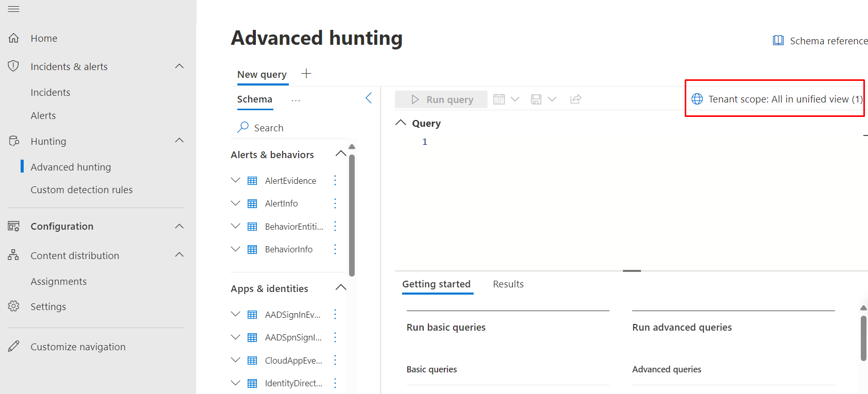Collapse schema pane with left chevron
The width and height of the screenshot is (868, 394).
tap(369, 98)
